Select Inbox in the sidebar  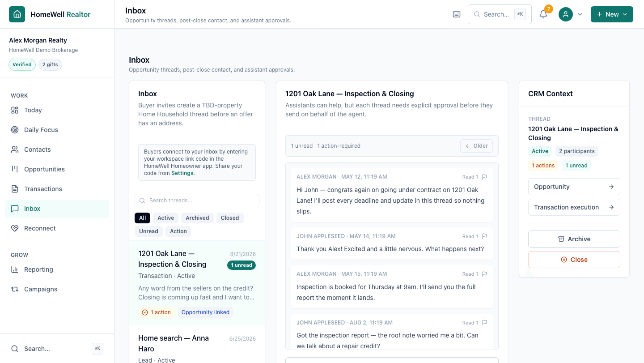click(x=57, y=209)
